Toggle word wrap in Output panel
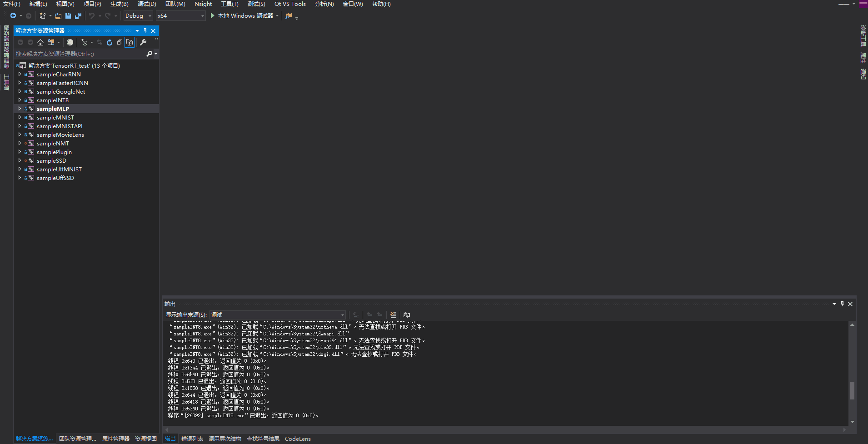 point(407,315)
